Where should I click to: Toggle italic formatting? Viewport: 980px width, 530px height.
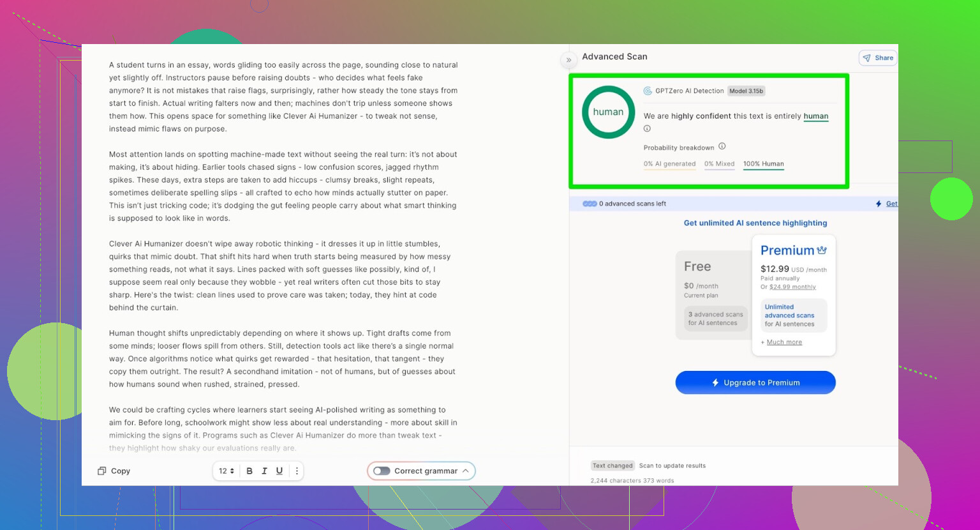click(x=264, y=471)
